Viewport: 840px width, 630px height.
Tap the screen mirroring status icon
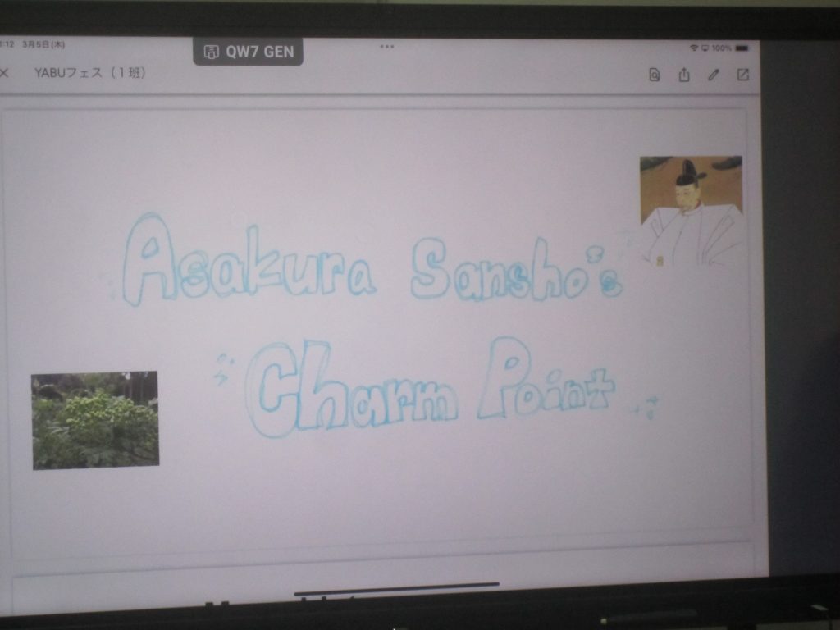(x=704, y=48)
